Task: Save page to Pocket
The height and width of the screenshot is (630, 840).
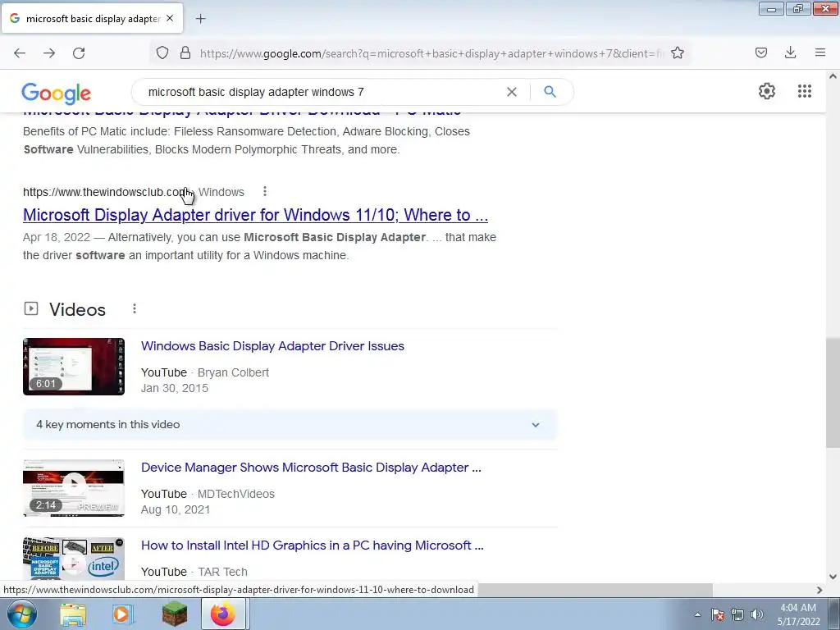Action: (761, 52)
